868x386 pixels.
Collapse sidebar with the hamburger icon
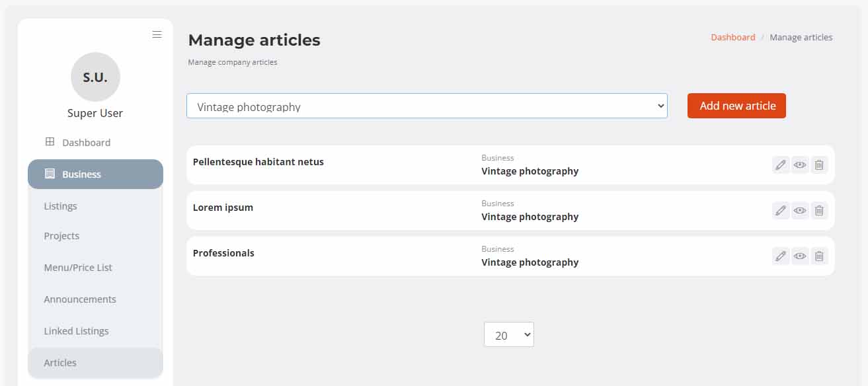coord(157,34)
